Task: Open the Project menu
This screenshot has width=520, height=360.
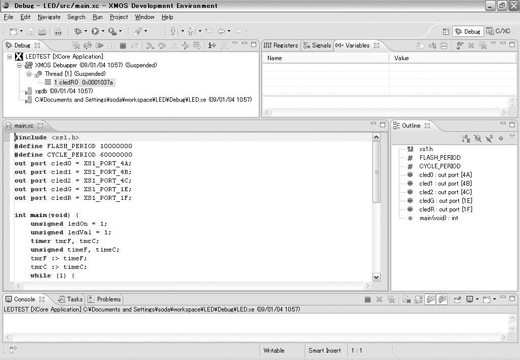Action: 119,17
